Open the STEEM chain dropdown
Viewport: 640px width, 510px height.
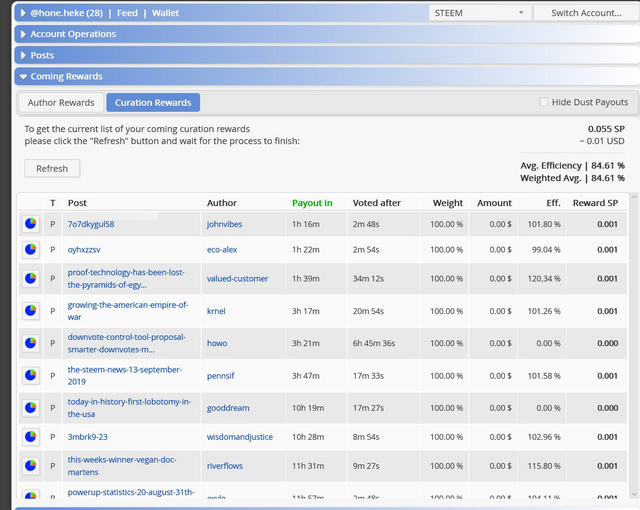478,13
